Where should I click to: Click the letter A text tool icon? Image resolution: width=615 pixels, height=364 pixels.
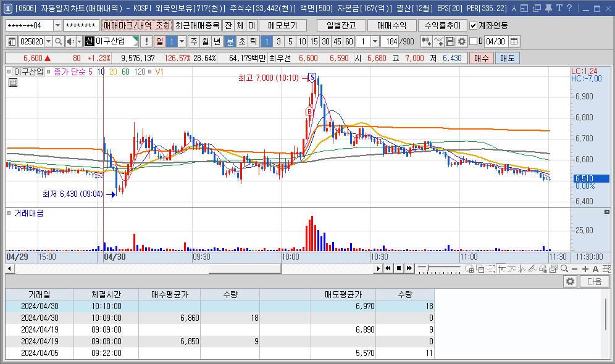[x=595, y=269]
